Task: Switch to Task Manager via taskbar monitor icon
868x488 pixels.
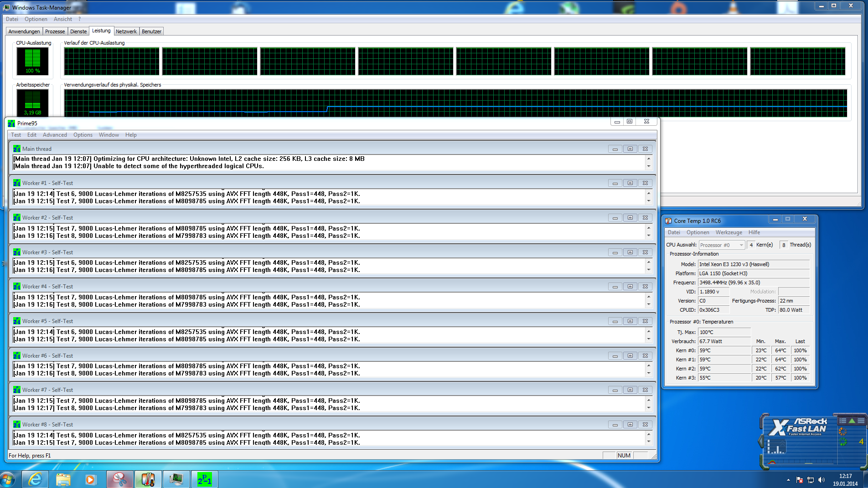Action: [x=176, y=479]
